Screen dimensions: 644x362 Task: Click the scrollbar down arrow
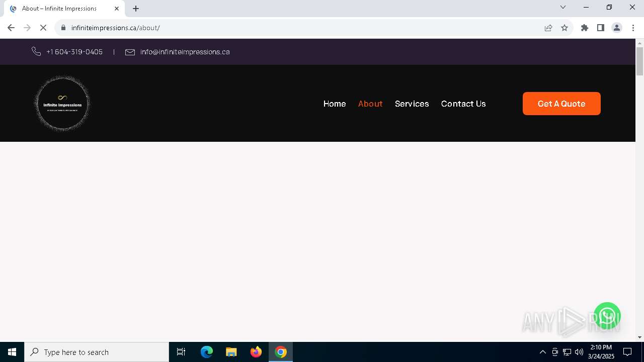(x=640, y=337)
